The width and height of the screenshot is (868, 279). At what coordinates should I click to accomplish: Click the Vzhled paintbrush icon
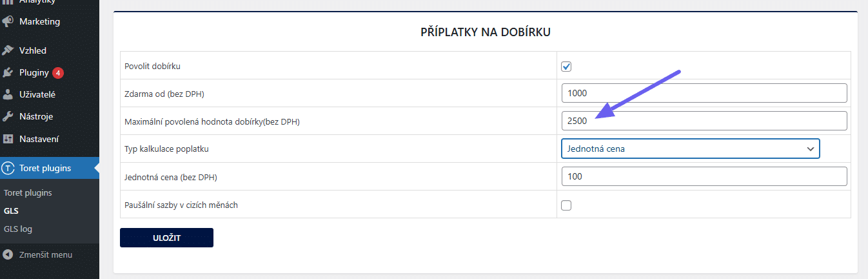pyautogui.click(x=8, y=50)
